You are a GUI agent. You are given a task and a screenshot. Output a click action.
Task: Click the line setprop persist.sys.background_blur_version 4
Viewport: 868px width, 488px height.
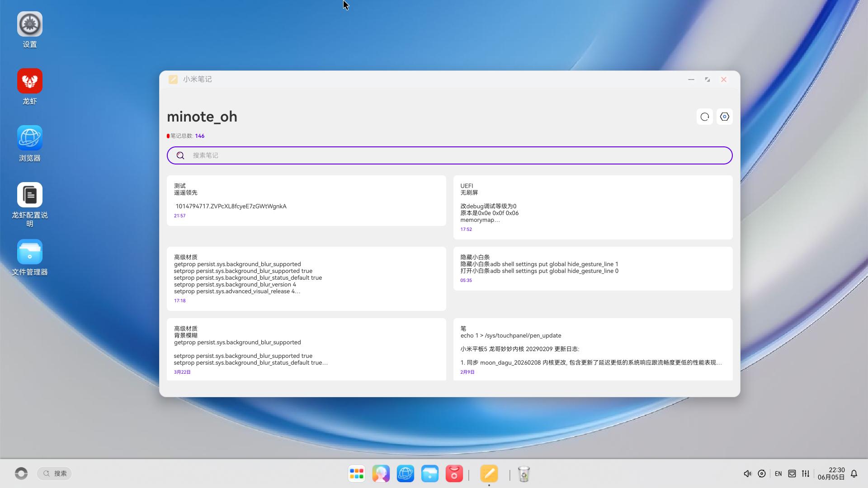tap(235, 285)
